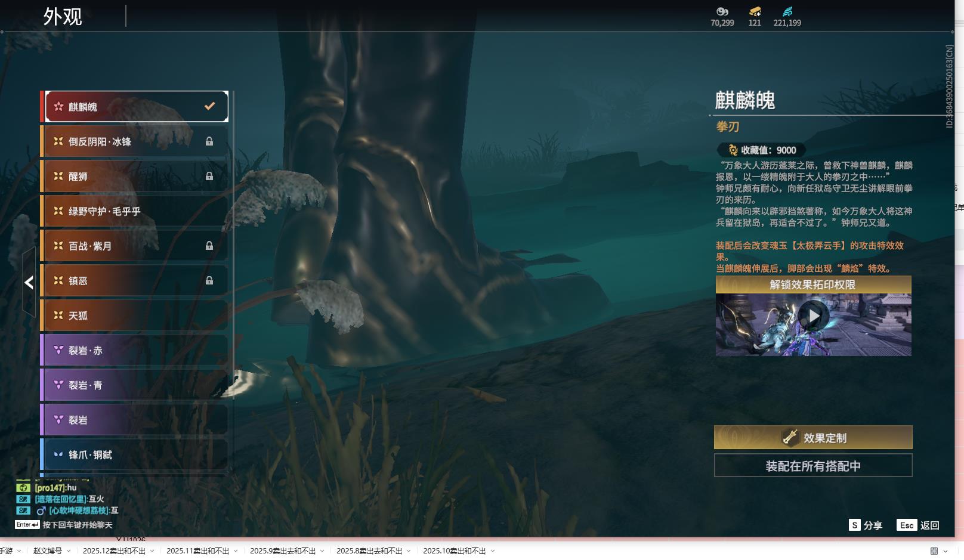Viewport: 964px width, 560px height.
Task: Open dropdown arrow of 2025.10卖出和不出 tab
Action: pos(493,551)
